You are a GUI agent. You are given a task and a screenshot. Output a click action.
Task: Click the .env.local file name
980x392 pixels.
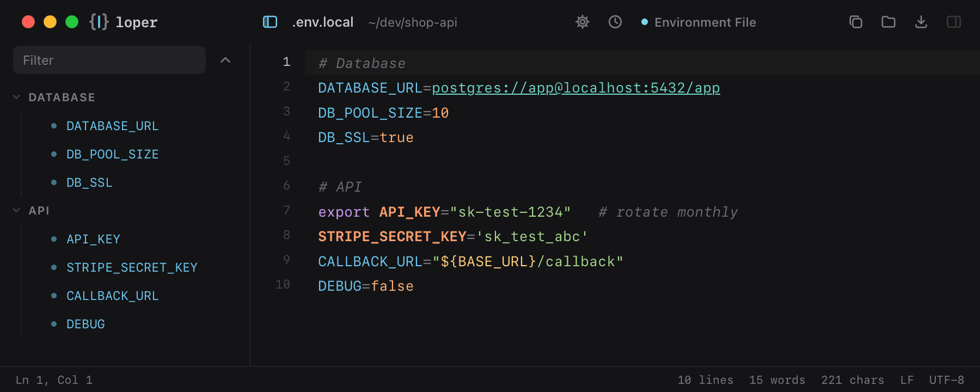pyautogui.click(x=323, y=22)
